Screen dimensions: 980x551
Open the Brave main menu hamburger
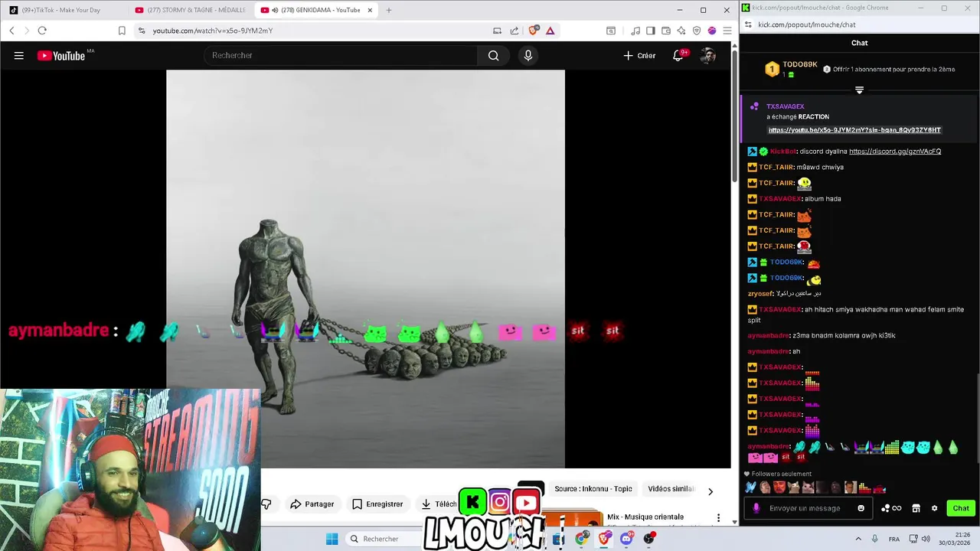727,31
